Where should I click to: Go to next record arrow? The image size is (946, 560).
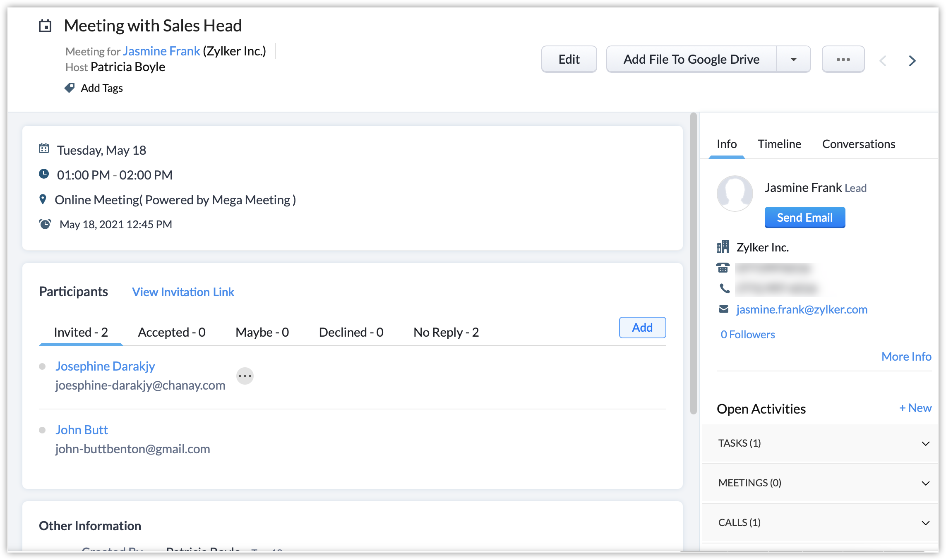pyautogui.click(x=912, y=61)
